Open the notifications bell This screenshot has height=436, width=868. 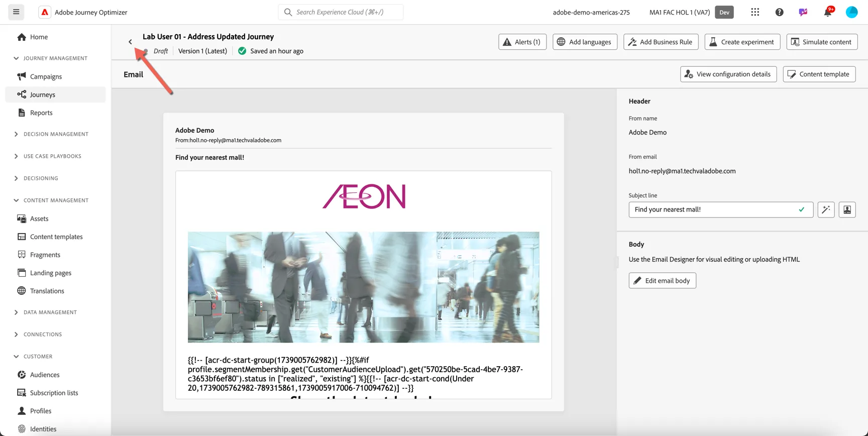828,12
